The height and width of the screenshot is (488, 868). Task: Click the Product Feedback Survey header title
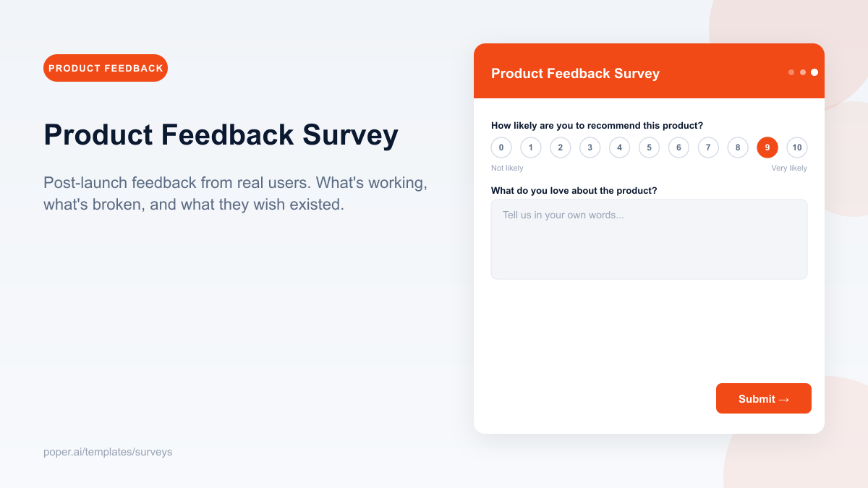point(575,73)
